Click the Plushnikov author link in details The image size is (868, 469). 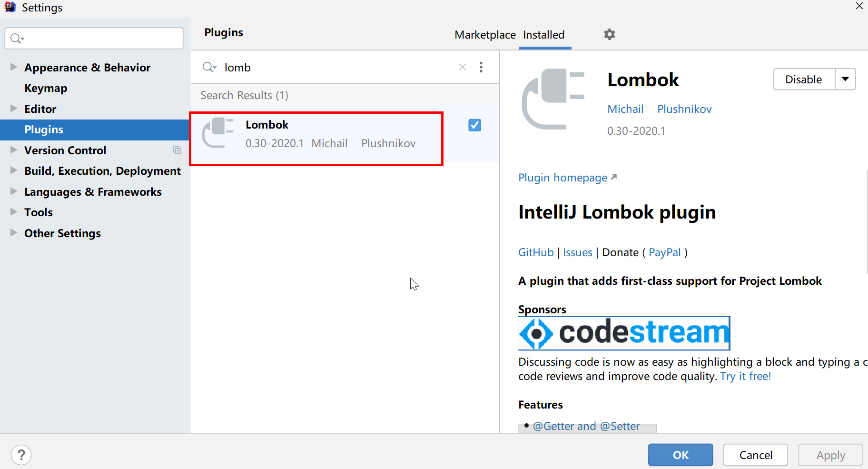click(684, 109)
